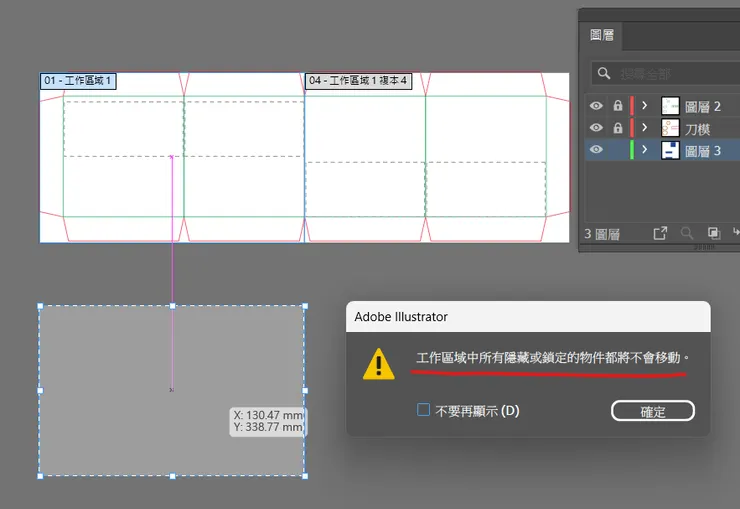This screenshot has height=509, width=740.
Task: Click the left-middle handle of dragged artboard
Action: tap(40, 391)
